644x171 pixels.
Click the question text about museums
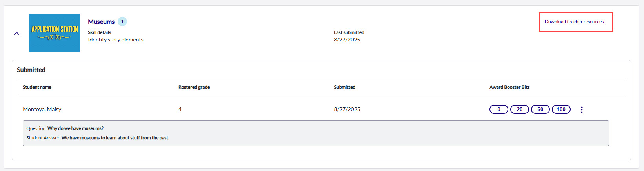[75, 128]
